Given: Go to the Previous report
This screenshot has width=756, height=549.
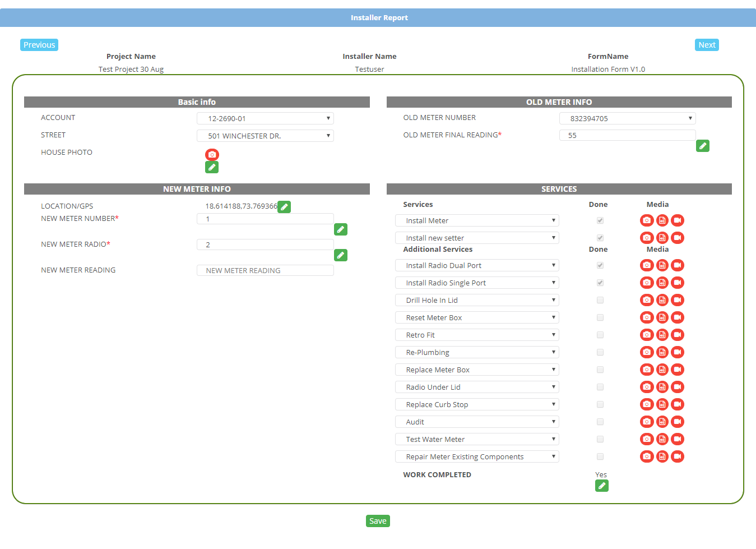Looking at the screenshot, I should (x=39, y=45).
